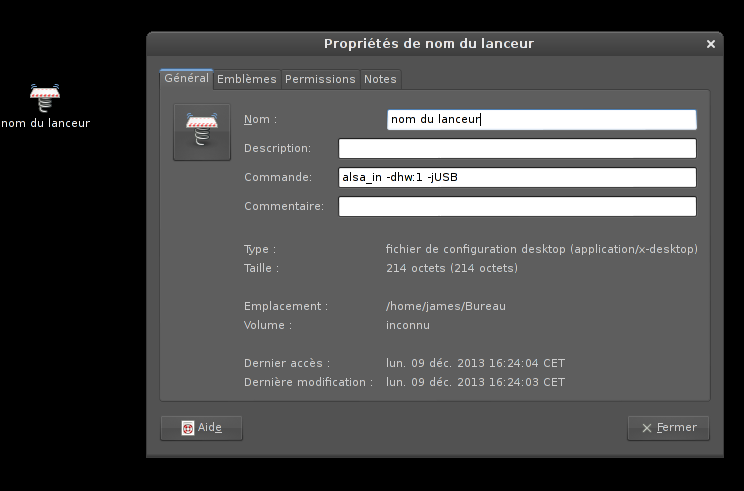
Task: Click the 'Commande:' label
Action: click(x=278, y=177)
